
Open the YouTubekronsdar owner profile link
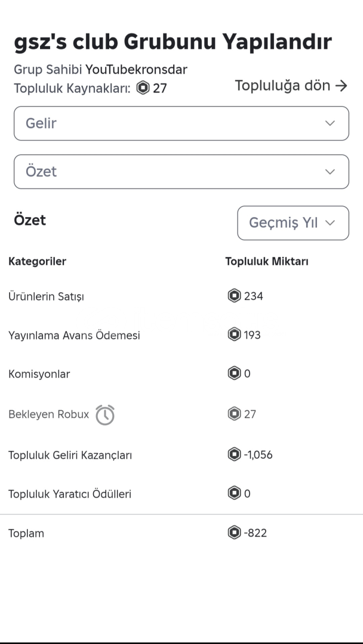pyautogui.click(x=136, y=70)
